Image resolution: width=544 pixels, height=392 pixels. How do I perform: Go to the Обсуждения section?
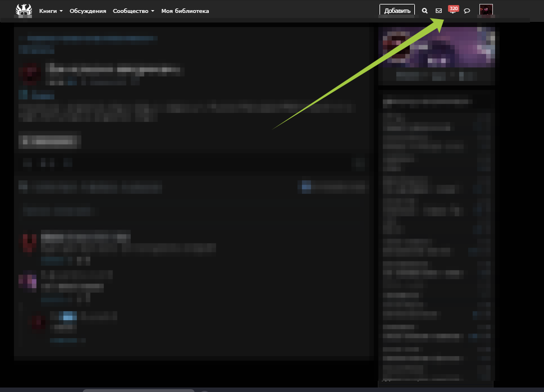88,11
